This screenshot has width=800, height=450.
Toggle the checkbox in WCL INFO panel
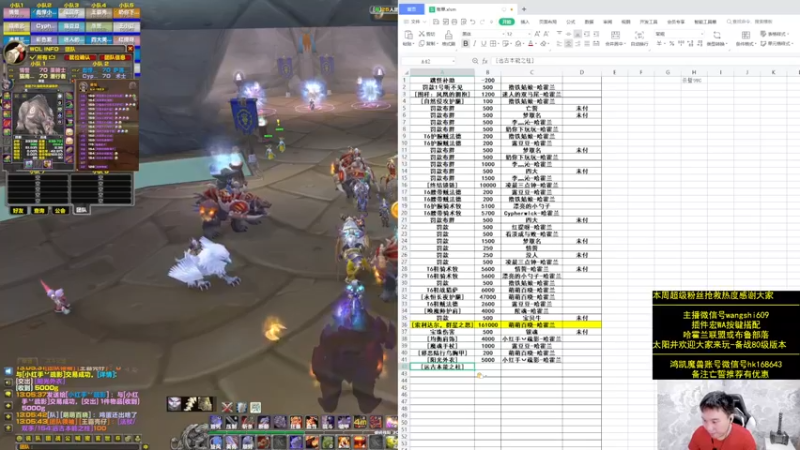(33, 58)
